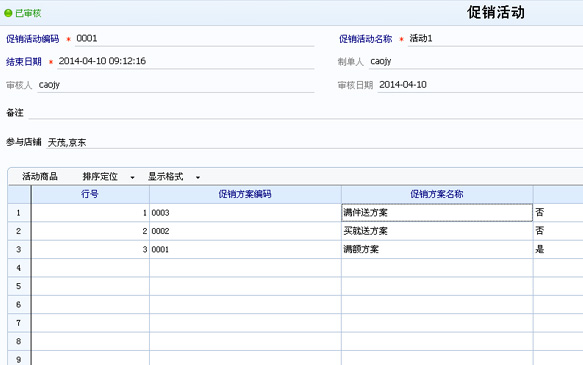Screen dimensions: 583x365
Task: Select row header 5 in grid
Action: (19, 286)
